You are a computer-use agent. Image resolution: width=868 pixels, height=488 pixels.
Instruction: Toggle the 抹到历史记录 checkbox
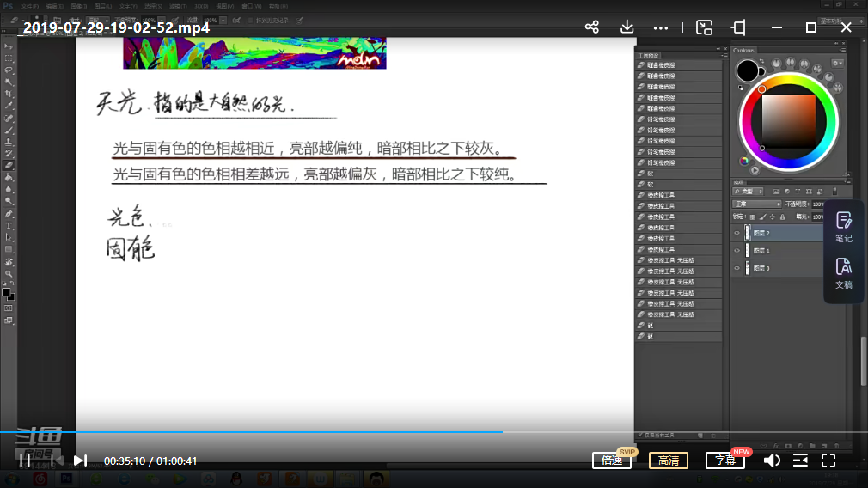click(250, 21)
